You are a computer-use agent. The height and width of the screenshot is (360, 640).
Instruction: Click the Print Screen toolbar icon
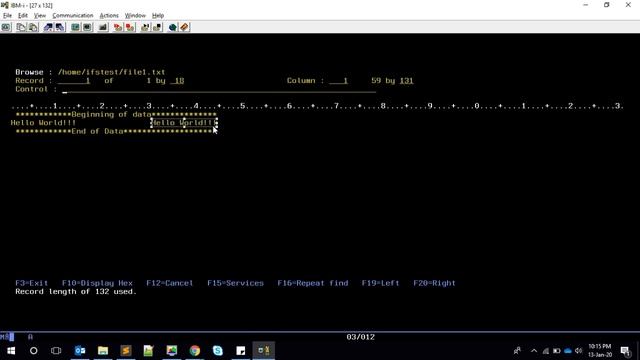[x=6, y=27]
